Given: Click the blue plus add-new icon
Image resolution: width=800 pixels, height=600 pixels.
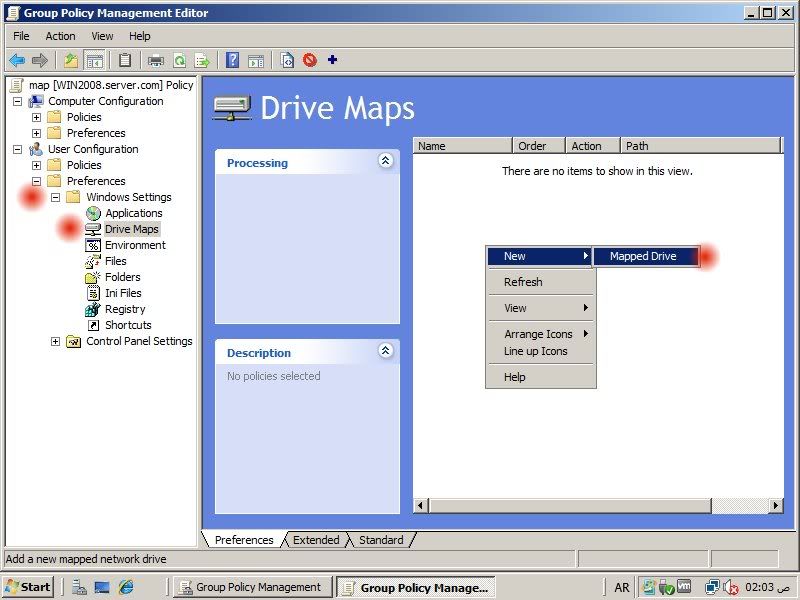Looking at the screenshot, I should pos(333,60).
